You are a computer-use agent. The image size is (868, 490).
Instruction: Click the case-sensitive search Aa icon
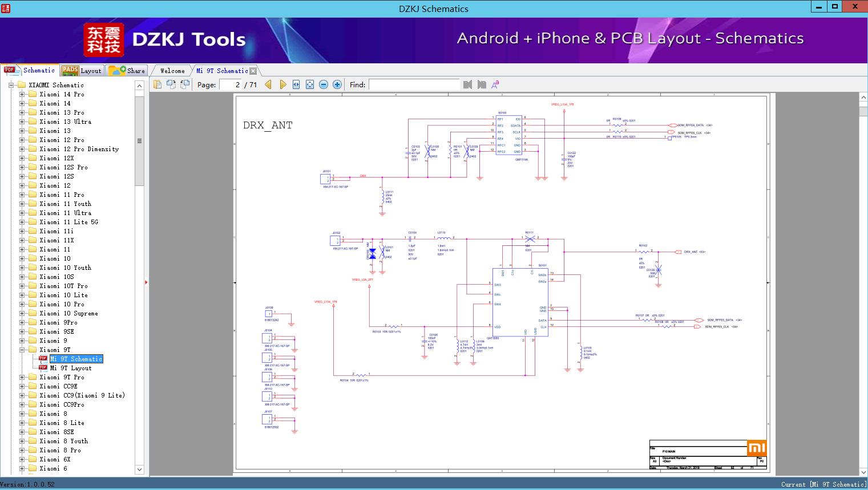coord(495,84)
